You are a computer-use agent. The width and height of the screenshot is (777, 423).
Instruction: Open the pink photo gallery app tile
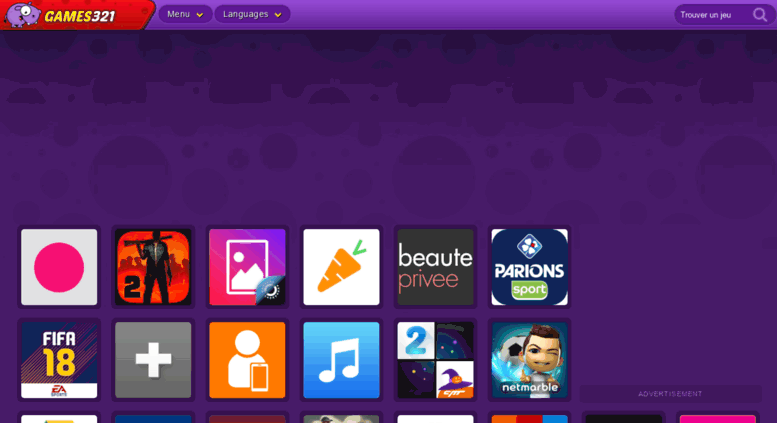click(x=247, y=267)
